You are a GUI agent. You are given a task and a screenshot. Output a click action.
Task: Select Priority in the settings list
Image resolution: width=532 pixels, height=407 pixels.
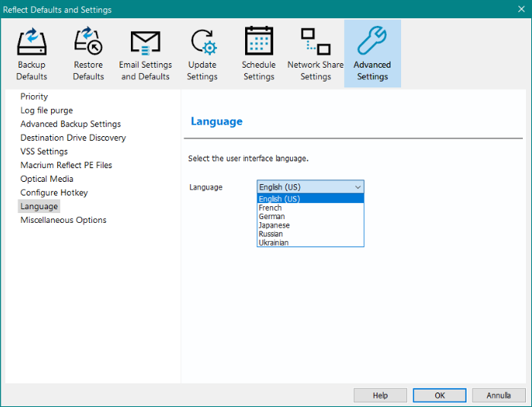(34, 97)
